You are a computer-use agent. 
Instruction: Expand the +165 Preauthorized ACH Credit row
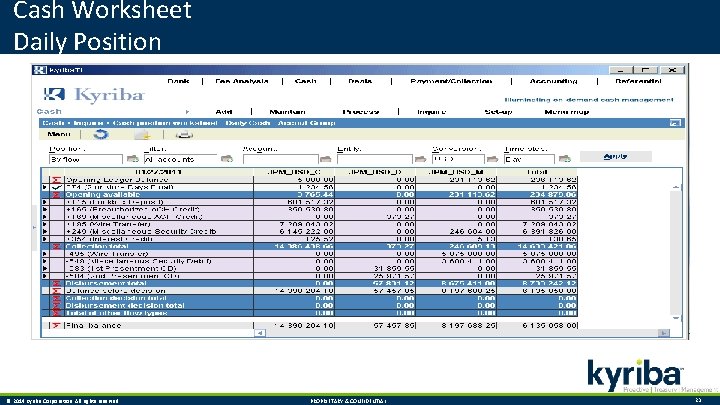(45, 209)
